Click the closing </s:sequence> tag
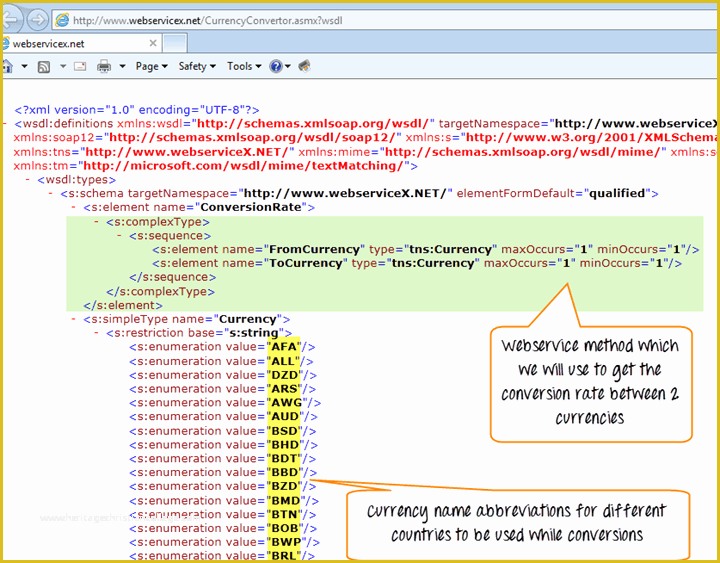The width and height of the screenshot is (720, 563). (x=173, y=277)
